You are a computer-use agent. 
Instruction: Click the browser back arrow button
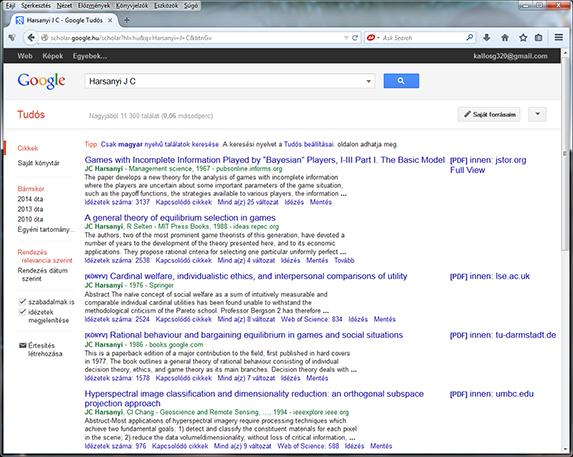coord(31,38)
